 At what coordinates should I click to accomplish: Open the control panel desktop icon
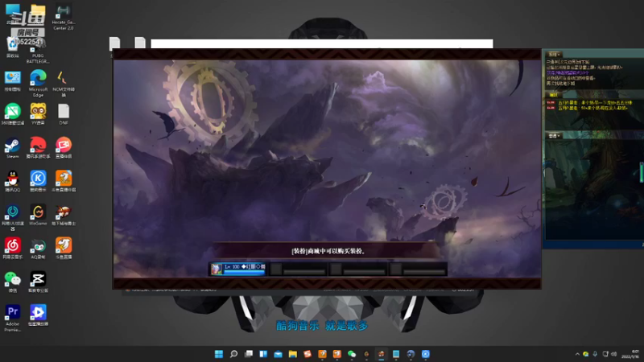pos(13,80)
